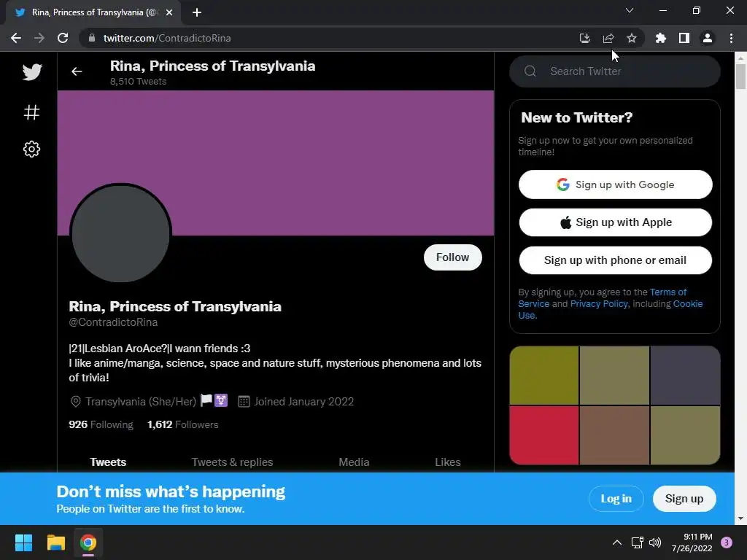This screenshot has height=560, width=747.
Task: Go back using profile header arrow
Action: pos(77,71)
